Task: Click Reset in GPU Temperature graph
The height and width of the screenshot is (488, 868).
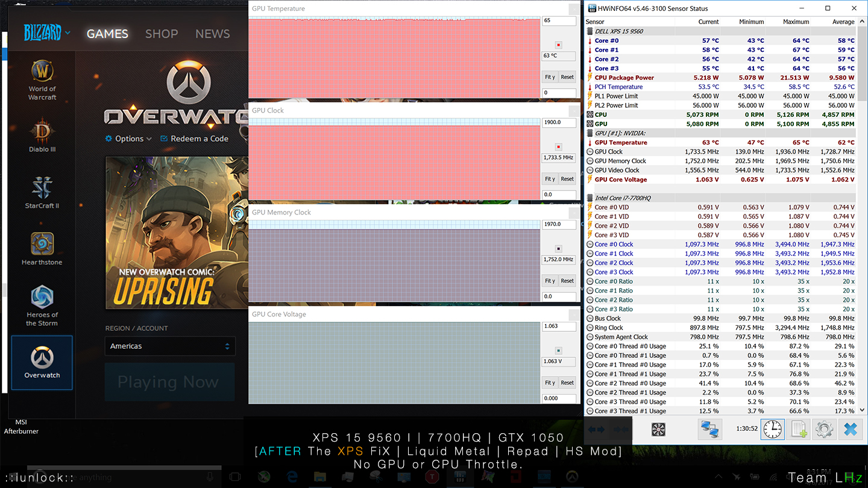Action: [x=567, y=77]
